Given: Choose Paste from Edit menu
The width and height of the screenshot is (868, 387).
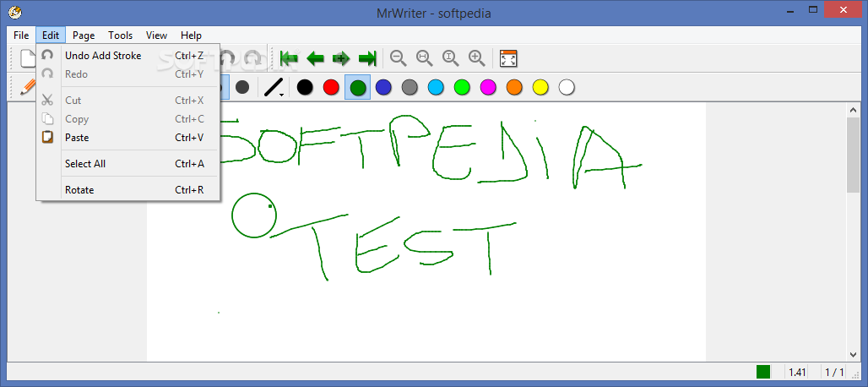Looking at the screenshot, I should 127,137.
